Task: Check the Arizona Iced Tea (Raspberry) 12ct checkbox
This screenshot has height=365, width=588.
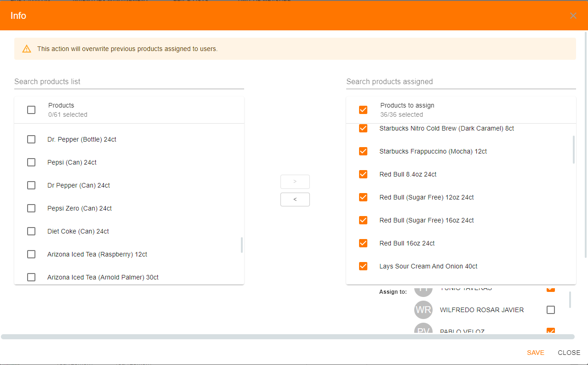Action: coord(31,254)
